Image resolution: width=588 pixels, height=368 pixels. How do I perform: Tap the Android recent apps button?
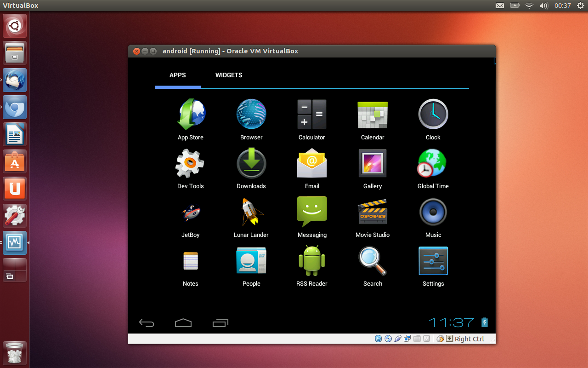[220, 323]
